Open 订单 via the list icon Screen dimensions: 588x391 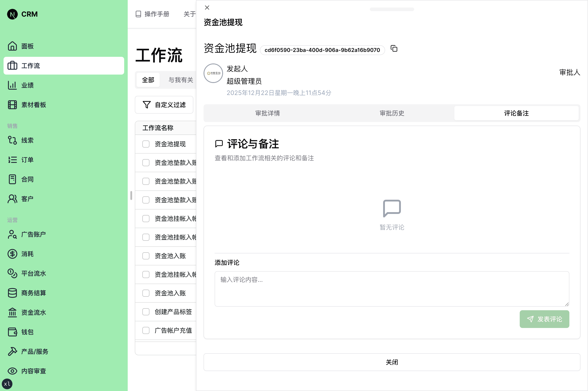[12, 160]
